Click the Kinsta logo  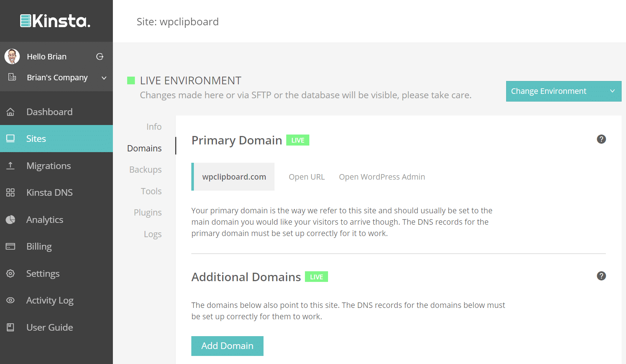tap(55, 21)
